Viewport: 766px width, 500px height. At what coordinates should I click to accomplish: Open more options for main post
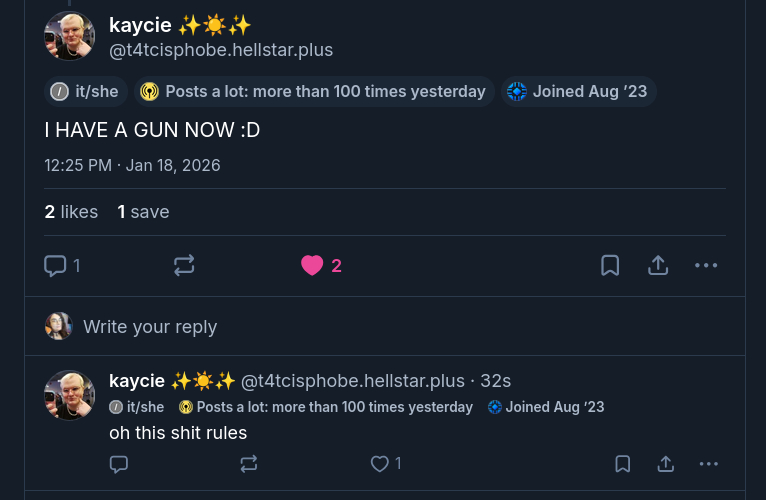click(x=706, y=265)
